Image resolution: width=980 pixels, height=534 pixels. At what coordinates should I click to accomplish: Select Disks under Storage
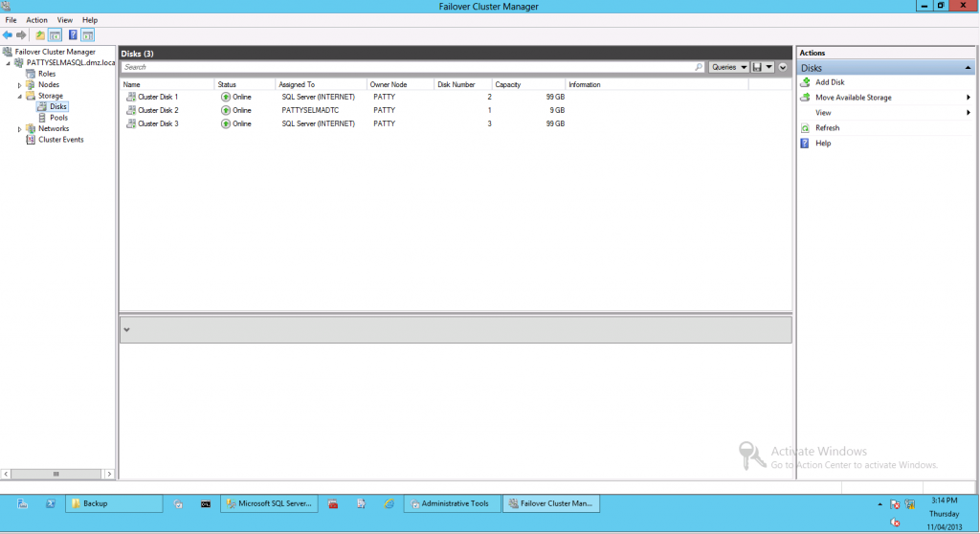point(58,106)
